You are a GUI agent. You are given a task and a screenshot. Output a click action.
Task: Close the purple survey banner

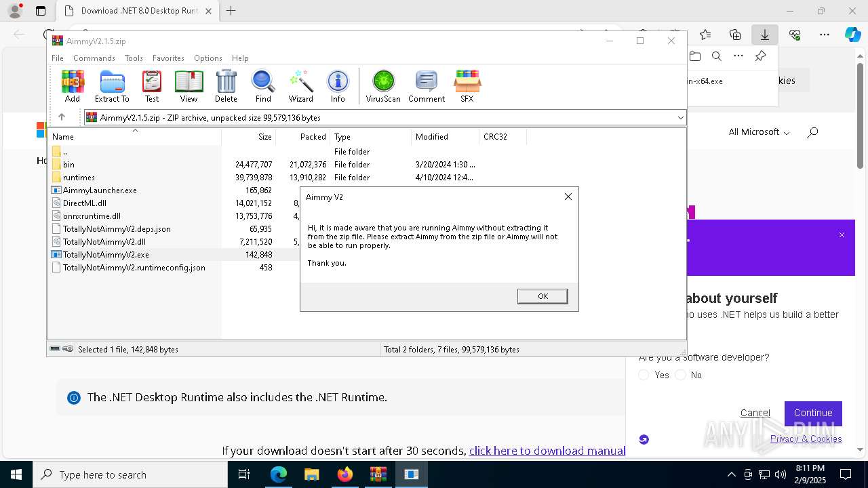(x=842, y=235)
